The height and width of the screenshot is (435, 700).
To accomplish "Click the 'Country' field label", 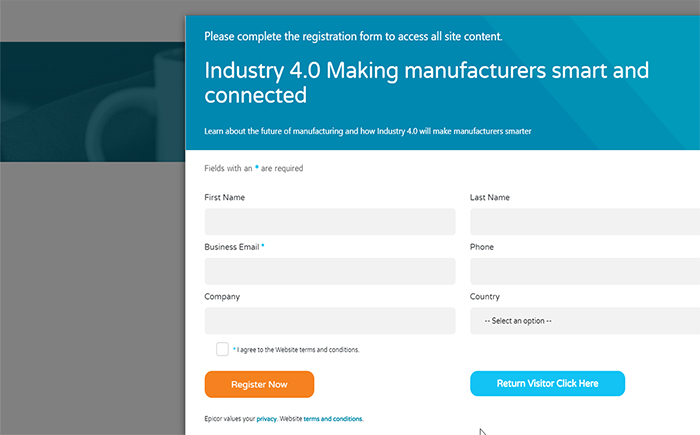I will click(485, 297).
